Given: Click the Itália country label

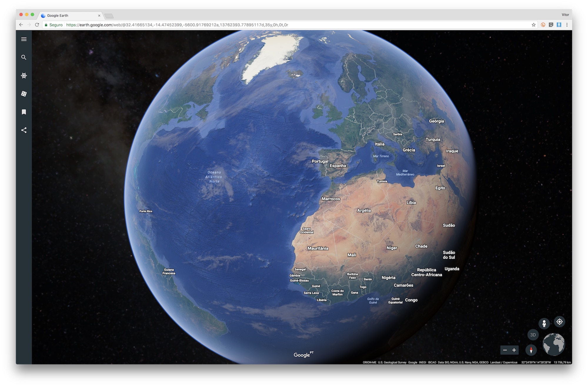Looking at the screenshot, I should click(x=380, y=144).
